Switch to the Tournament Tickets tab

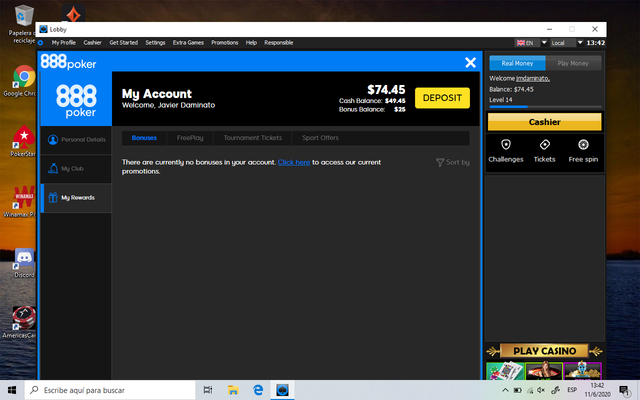coord(253,138)
